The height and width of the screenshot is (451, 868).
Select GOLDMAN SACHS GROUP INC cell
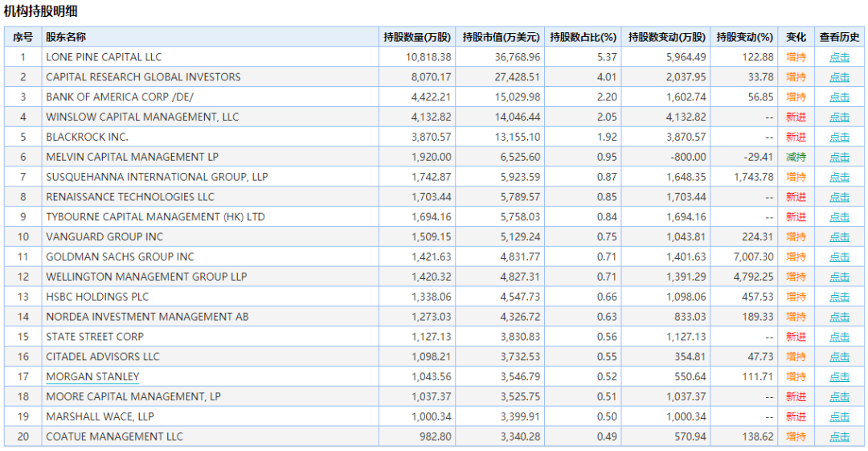[x=210, y=256]
